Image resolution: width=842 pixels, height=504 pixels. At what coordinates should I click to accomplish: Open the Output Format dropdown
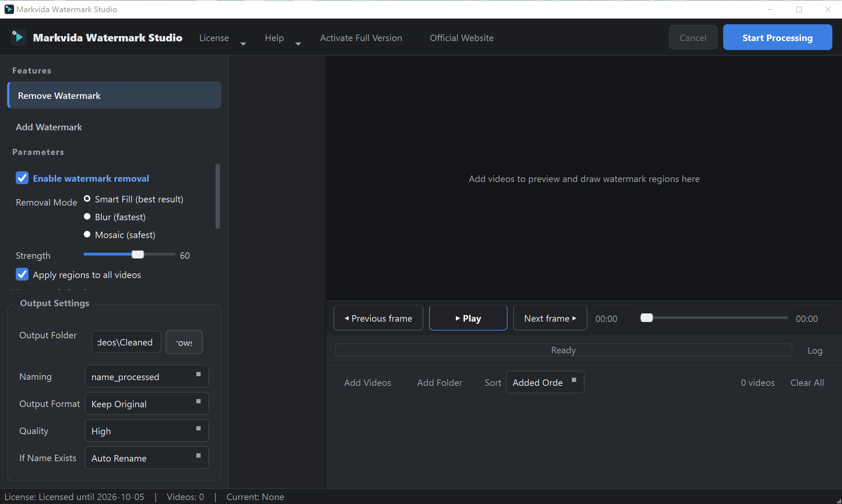tap(147, 404)
